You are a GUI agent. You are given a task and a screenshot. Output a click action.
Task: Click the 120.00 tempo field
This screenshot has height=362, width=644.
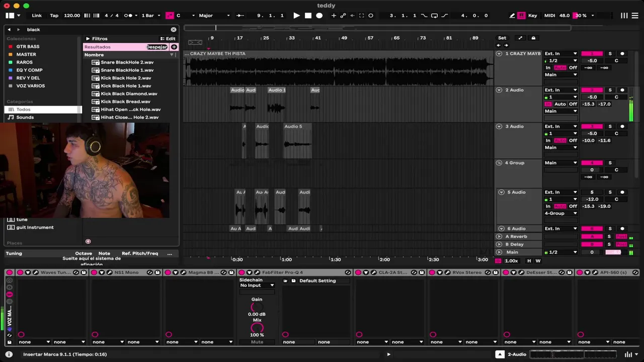72,16
